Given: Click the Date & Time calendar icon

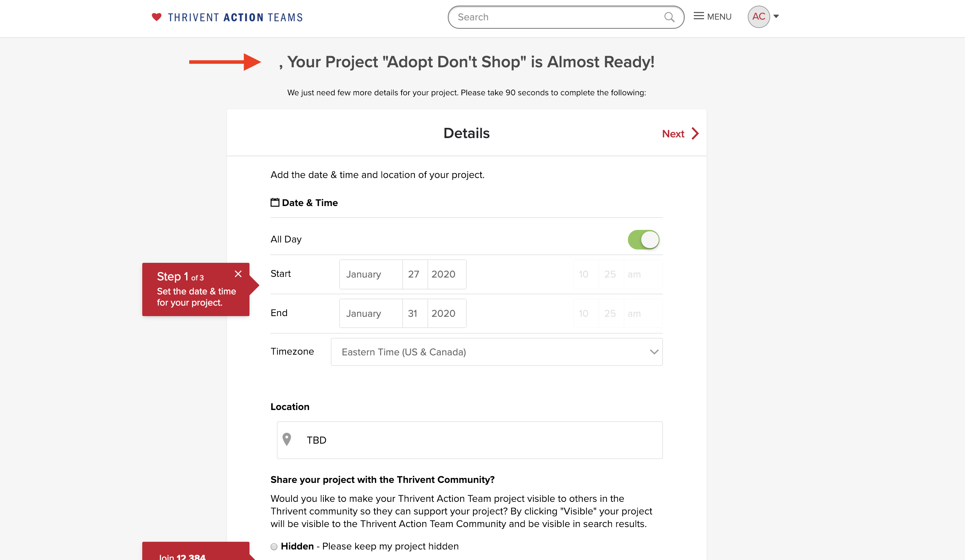Looking at the screenshot, I should tap(275, 202).
